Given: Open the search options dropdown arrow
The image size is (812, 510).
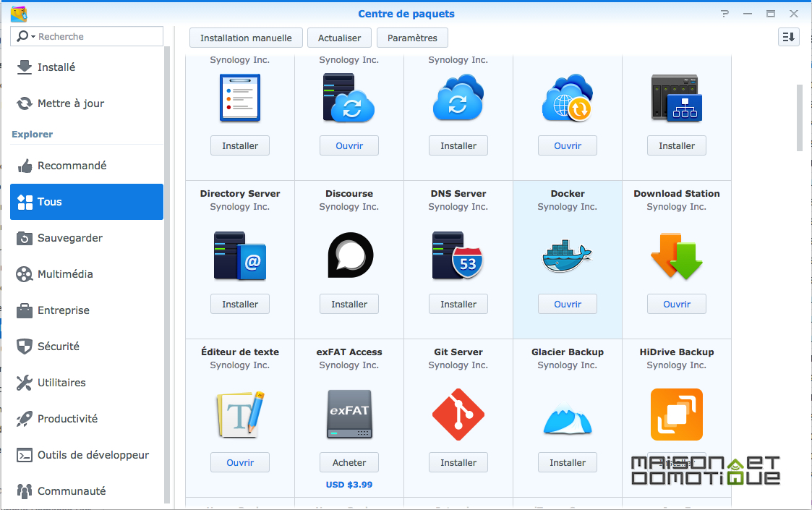Looking at the screenshot, I should [x=33, y=37].
